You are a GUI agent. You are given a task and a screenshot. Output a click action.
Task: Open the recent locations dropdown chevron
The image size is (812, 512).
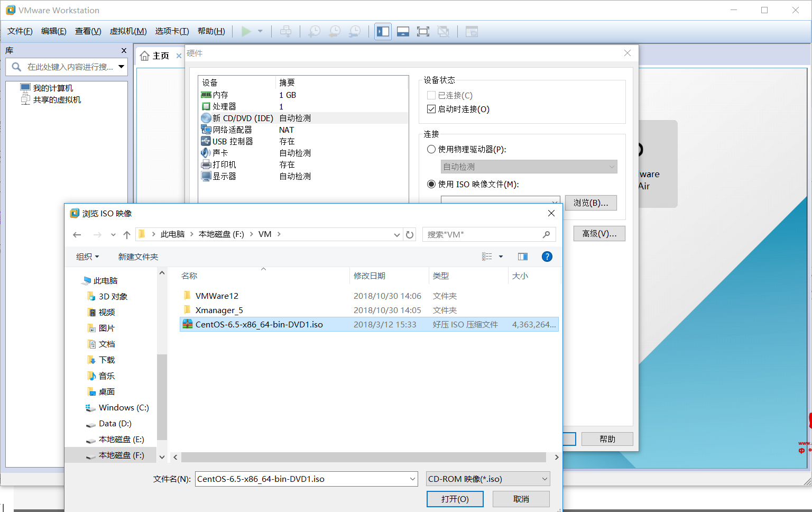[x=113, y=234]
